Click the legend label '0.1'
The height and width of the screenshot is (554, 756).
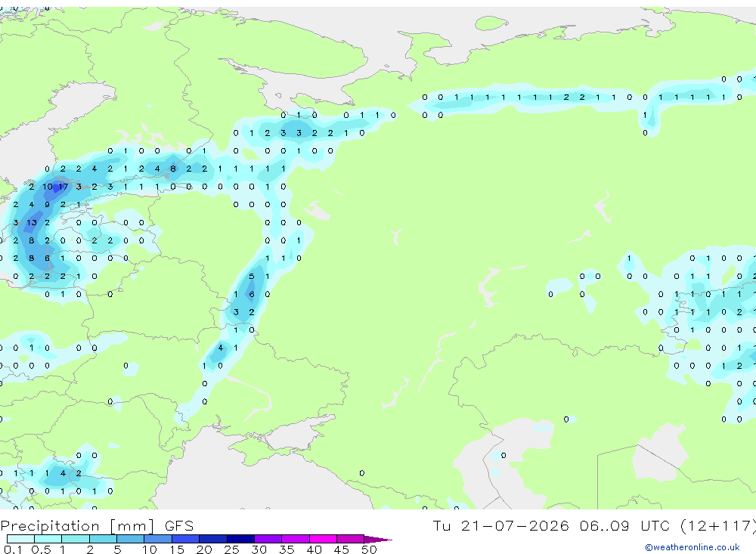13,549
